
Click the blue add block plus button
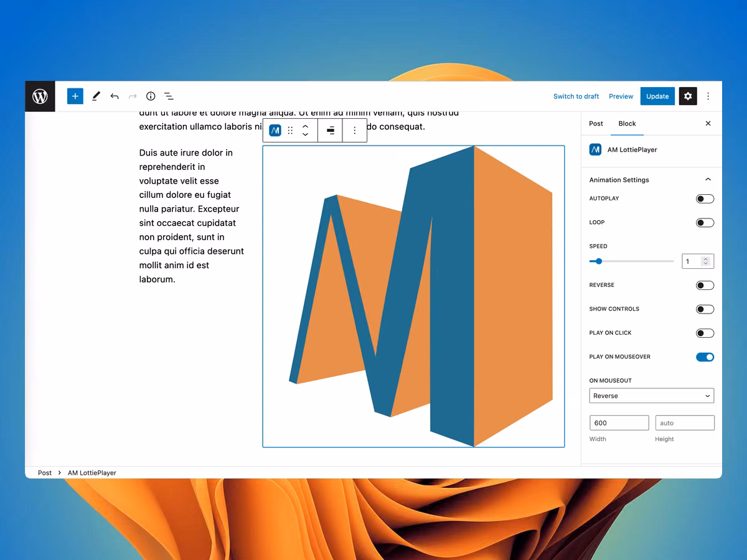click(75, 96)
